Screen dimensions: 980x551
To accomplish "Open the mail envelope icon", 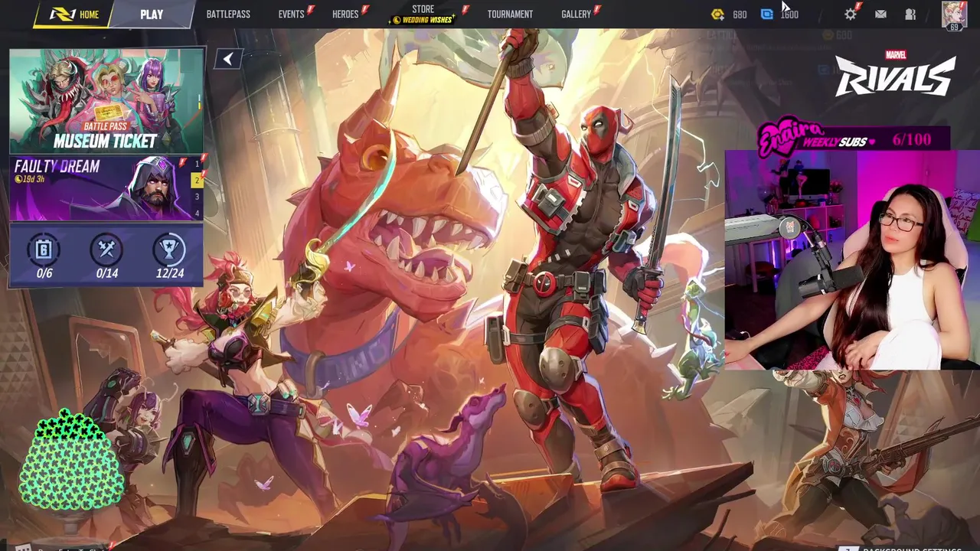I will [880, 15].
